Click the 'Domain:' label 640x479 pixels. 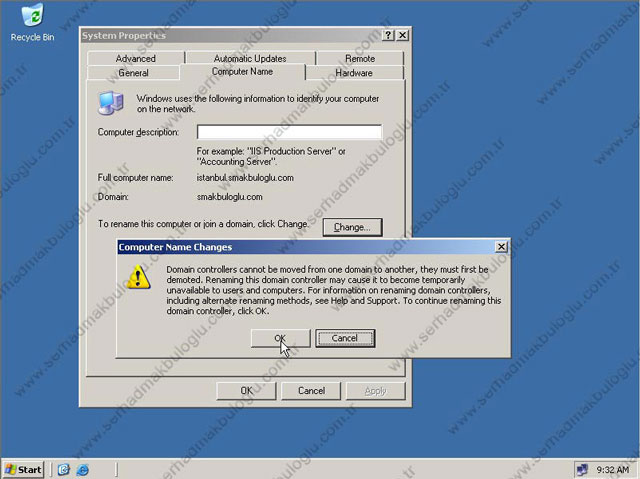coord(113,197)
